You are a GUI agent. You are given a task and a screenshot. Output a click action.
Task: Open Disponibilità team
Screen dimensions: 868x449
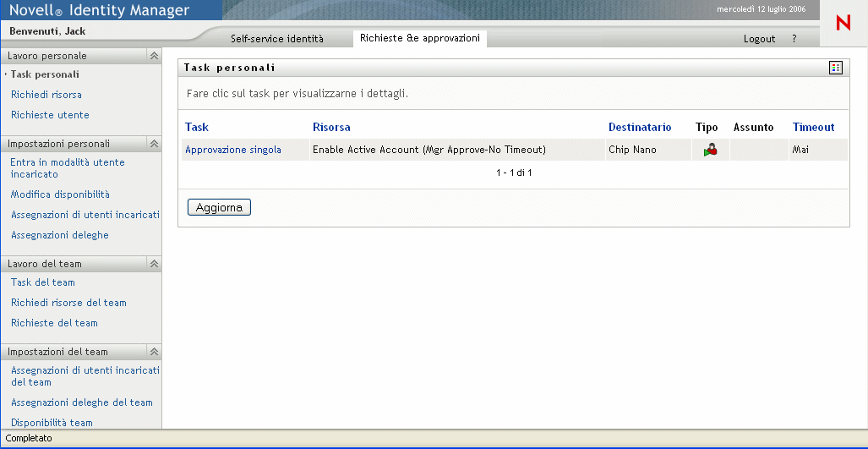point(52,423)
